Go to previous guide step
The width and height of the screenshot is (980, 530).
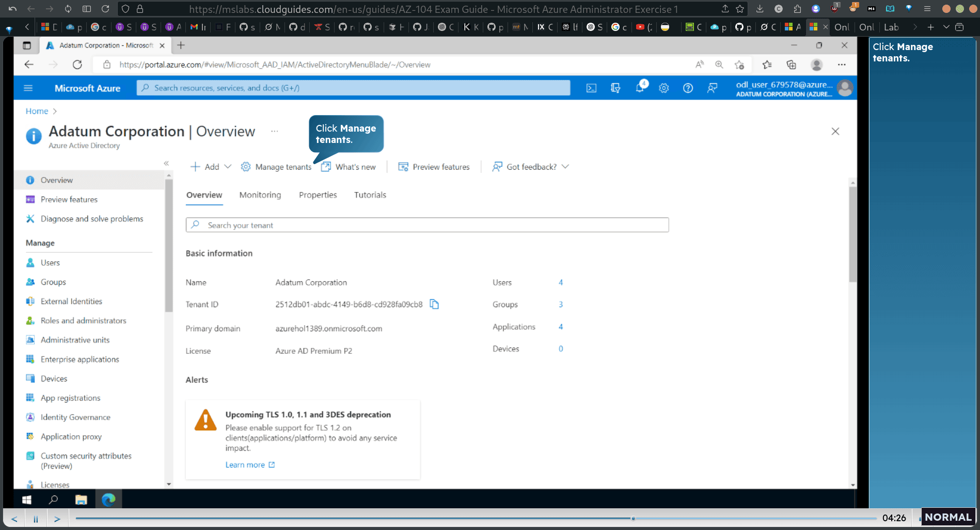coord(14,519)
